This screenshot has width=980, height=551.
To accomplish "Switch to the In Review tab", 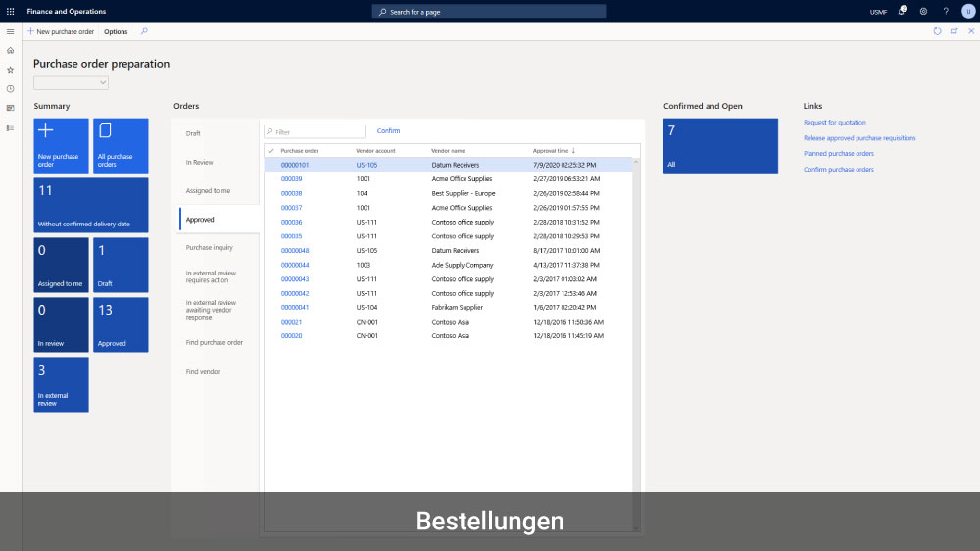I will point(199,162).
